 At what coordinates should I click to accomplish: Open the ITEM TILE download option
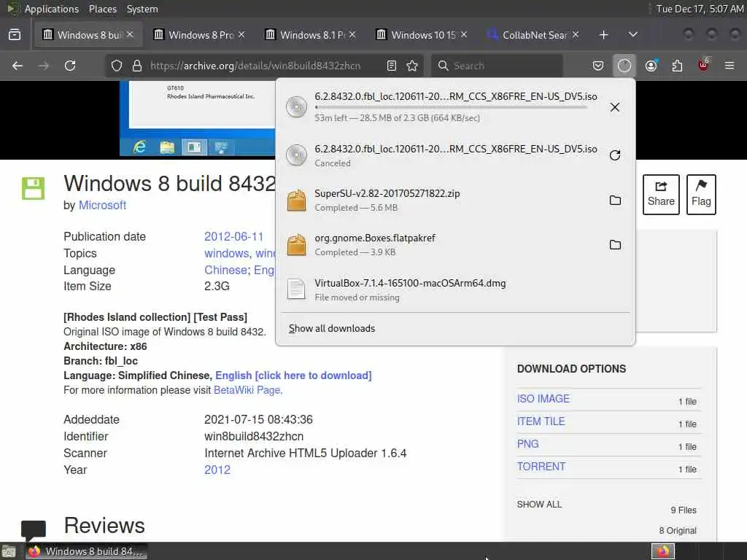coord(541,421)
